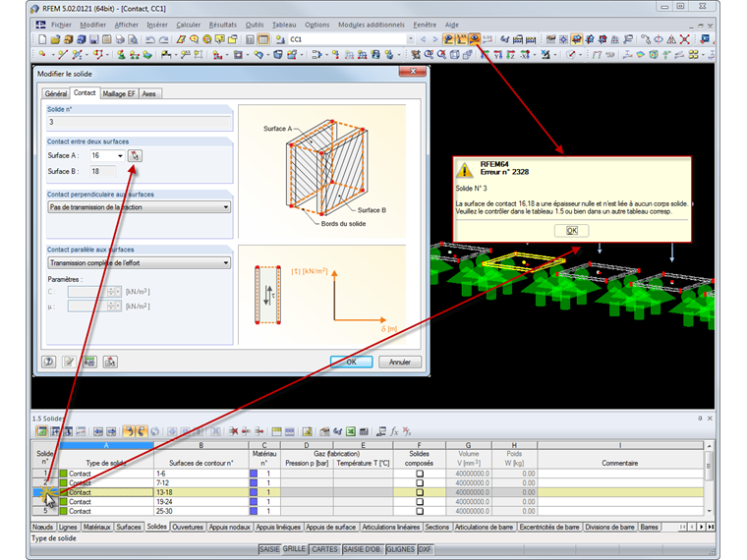Click the pick surface A button in the dialog
747x560 pixels.
coord(135,155)
